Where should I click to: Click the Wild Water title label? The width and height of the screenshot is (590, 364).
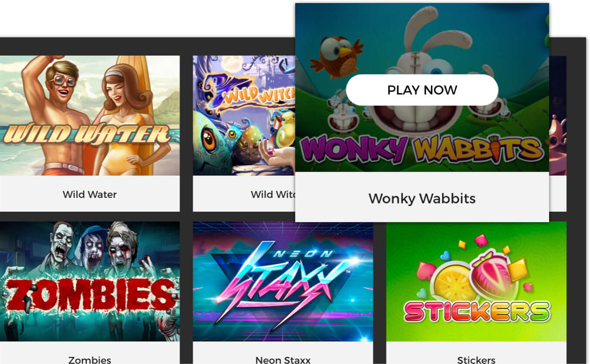(90, 194)
